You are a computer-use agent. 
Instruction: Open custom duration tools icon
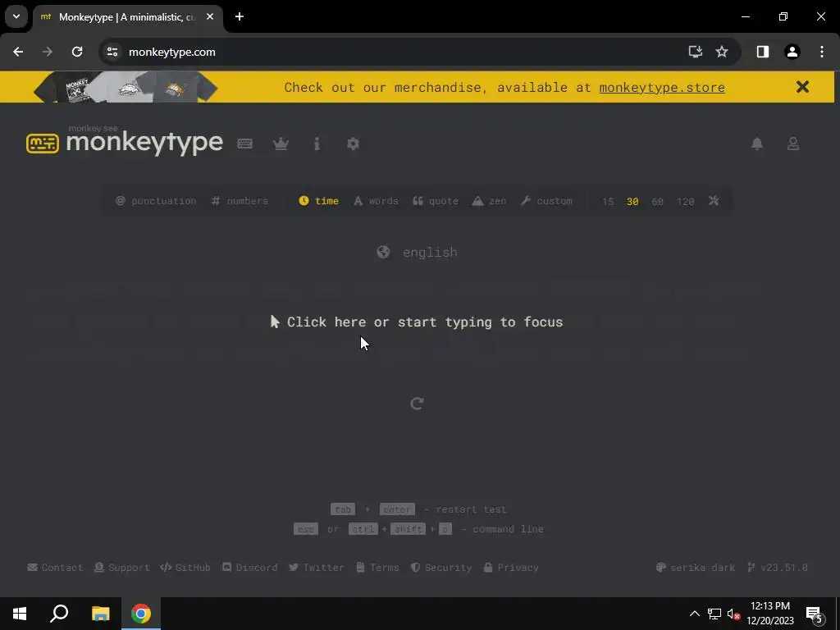click(x=714, y=201)
